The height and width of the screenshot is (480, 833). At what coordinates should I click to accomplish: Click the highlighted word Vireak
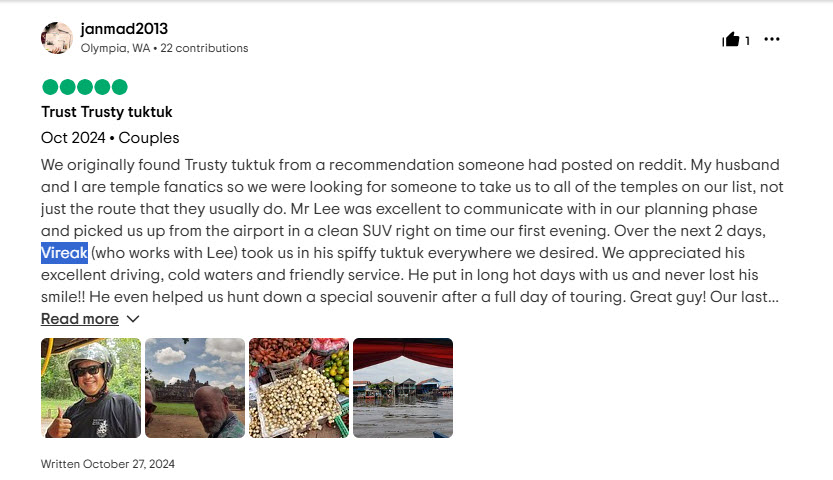(64, 253)
